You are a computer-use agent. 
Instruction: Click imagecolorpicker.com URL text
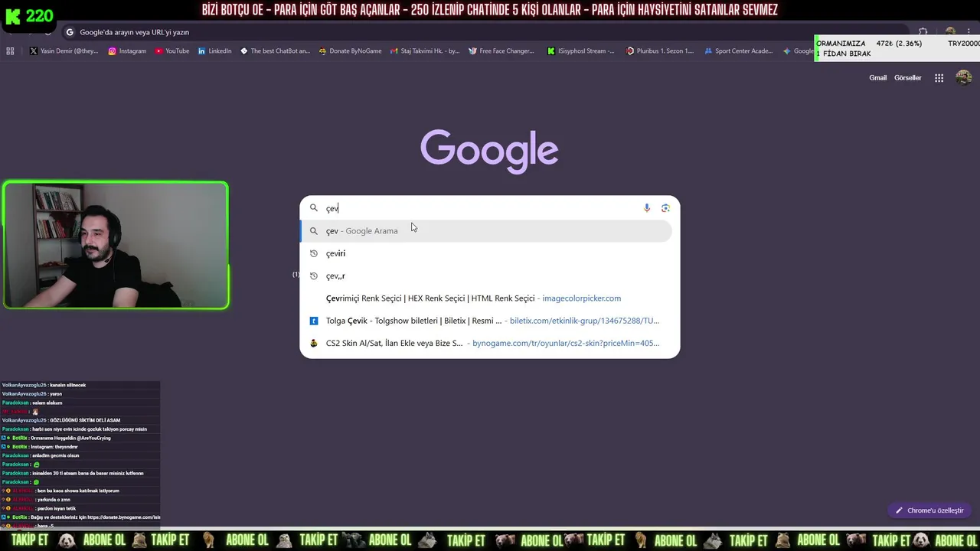[x=581, y=298]
